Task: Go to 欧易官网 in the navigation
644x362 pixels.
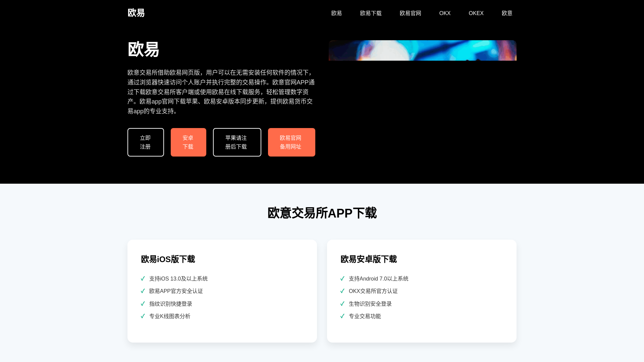Action: coord(410,13)
